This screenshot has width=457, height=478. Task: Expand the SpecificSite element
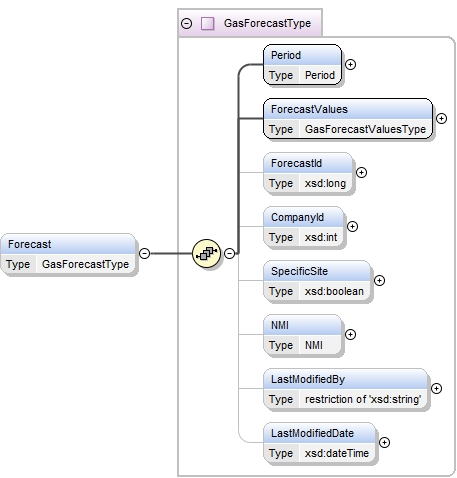click(x=379, y=280)
